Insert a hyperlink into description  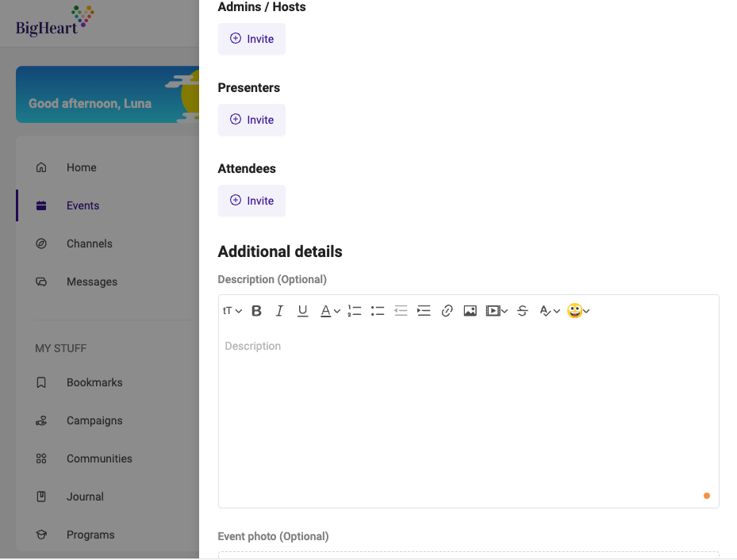pos(447,311)
